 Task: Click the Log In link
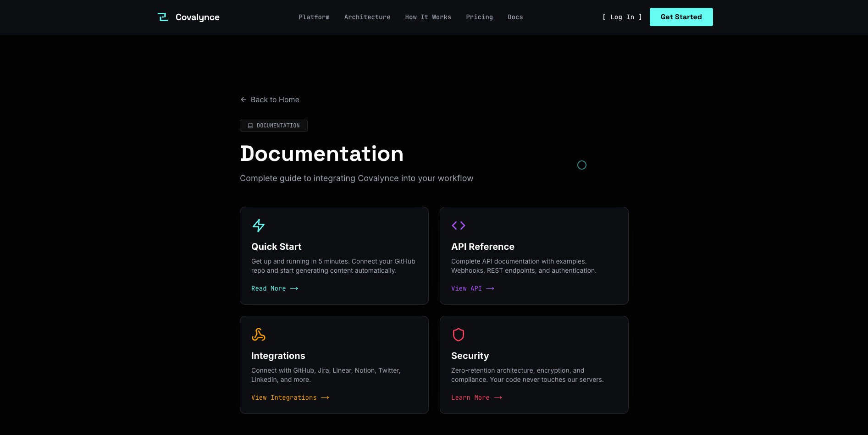622,17
